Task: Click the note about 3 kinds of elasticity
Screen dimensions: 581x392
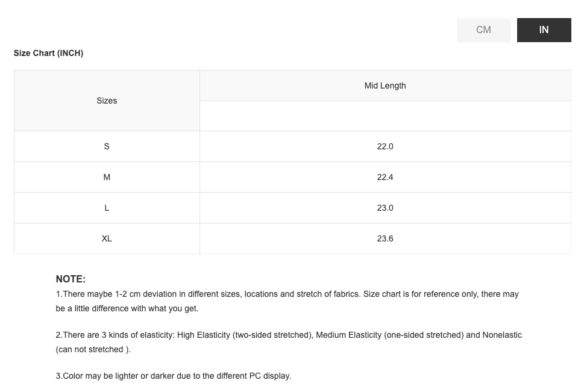Action: 289,335
